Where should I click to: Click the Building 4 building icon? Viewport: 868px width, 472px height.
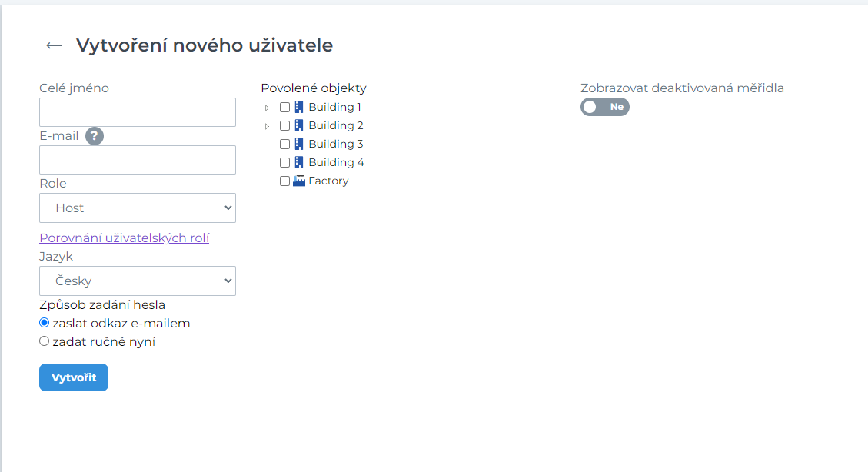[299, 162]
